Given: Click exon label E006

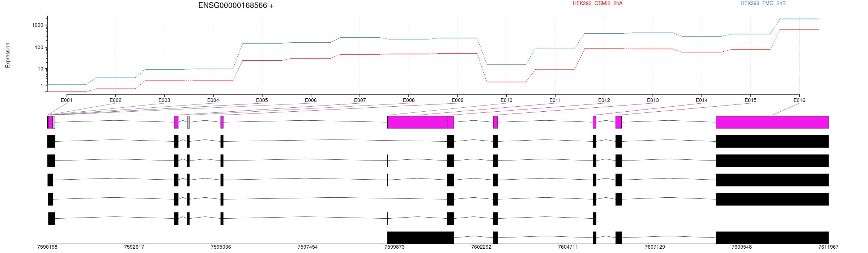Looking at the screenshot, I should point(311,100).
